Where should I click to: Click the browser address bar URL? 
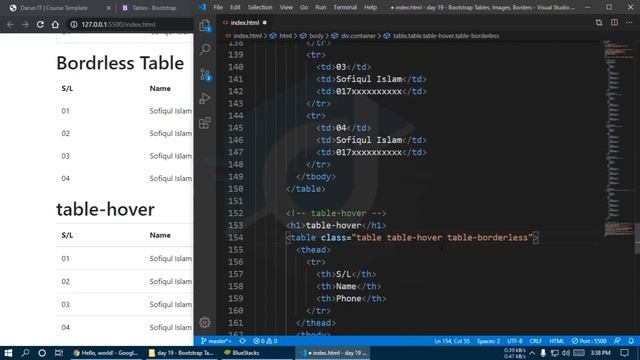(x=118, y=24)
